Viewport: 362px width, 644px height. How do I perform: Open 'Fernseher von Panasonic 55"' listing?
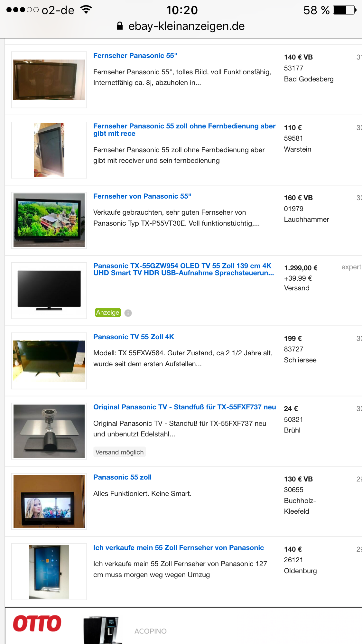pos(142,196)
